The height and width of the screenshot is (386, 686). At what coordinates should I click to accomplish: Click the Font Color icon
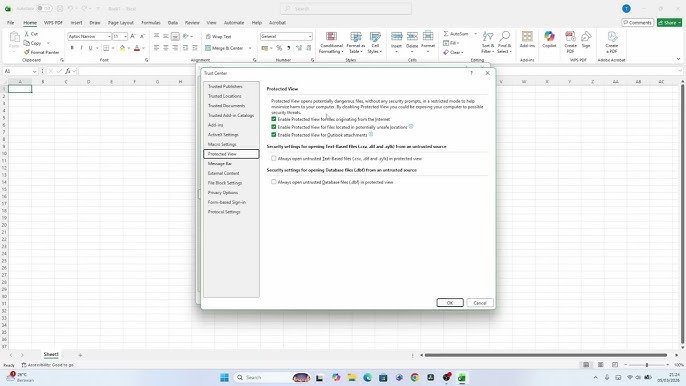[x=137, y=48]
